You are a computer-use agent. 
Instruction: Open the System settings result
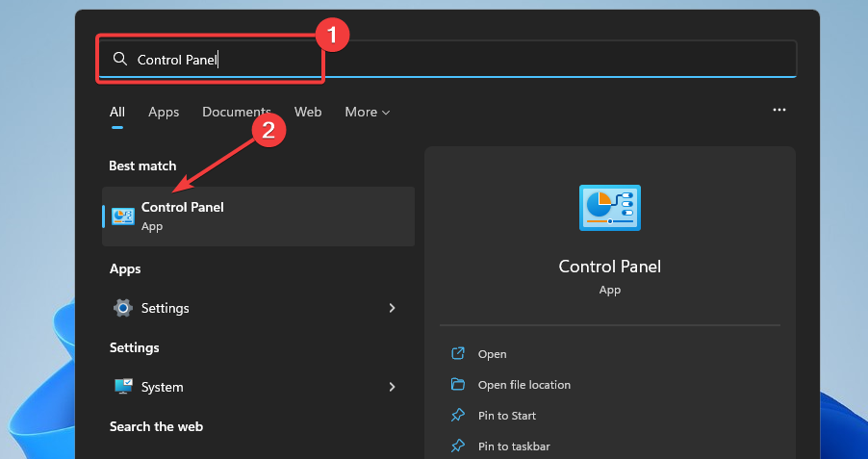point(259,387)
